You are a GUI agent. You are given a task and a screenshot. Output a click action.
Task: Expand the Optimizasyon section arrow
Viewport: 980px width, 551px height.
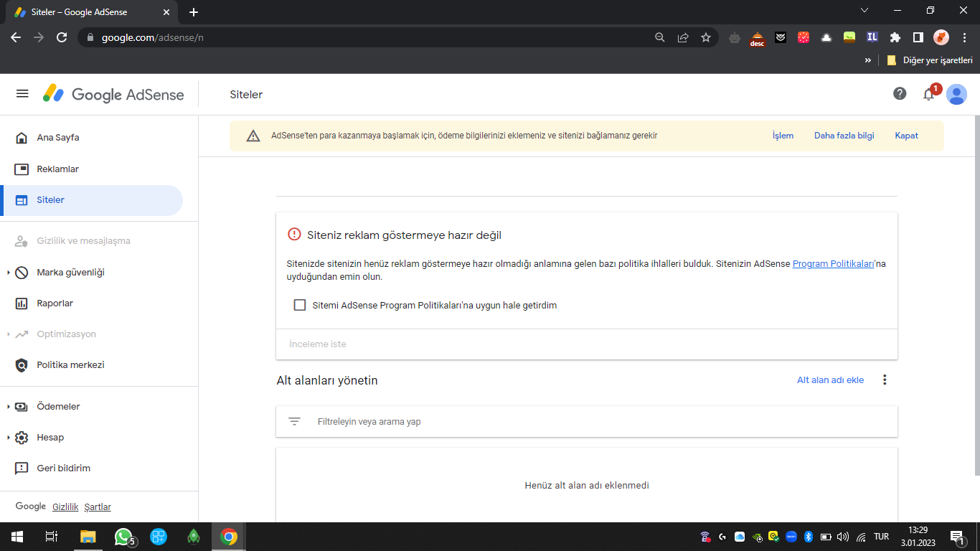coord(8,334)
